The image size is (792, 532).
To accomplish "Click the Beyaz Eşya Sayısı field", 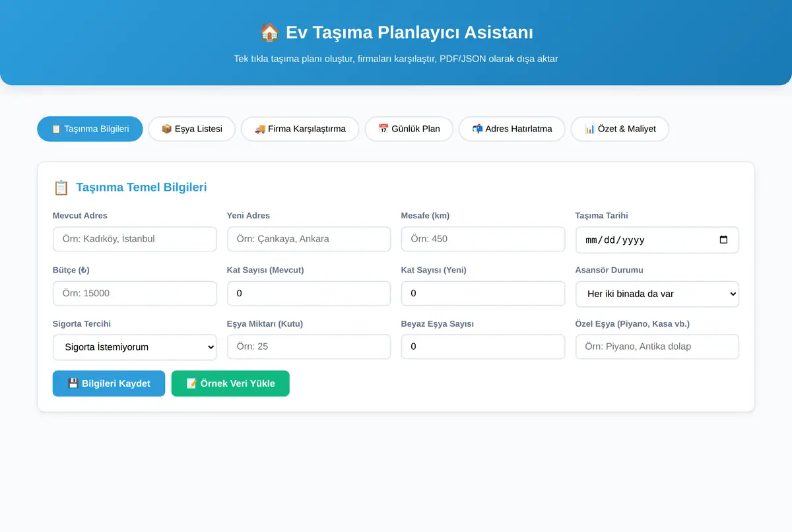I will point(483,347).
